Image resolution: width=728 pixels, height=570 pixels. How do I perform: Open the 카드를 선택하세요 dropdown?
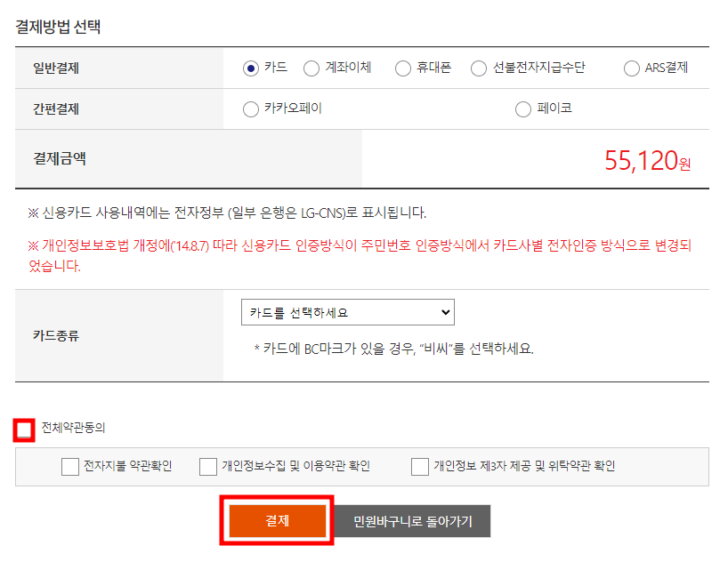tap(348, 312)
